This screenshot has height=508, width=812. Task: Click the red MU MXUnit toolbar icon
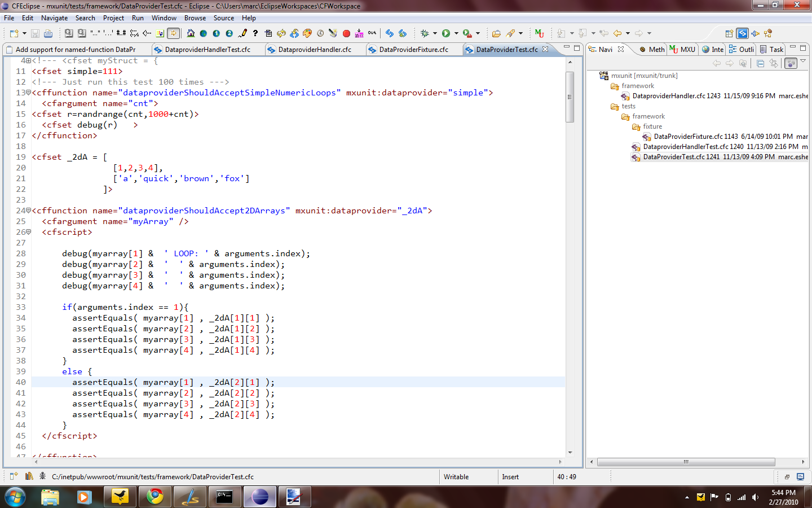coord(539,33)
